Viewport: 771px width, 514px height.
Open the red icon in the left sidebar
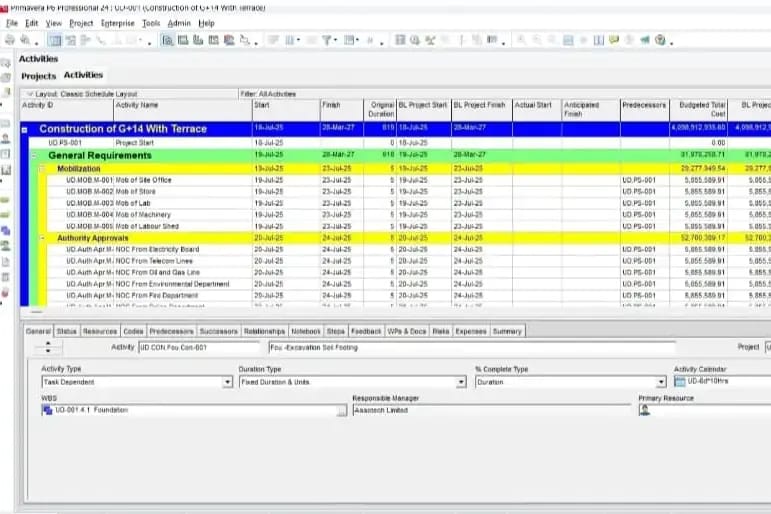(6, 292)
